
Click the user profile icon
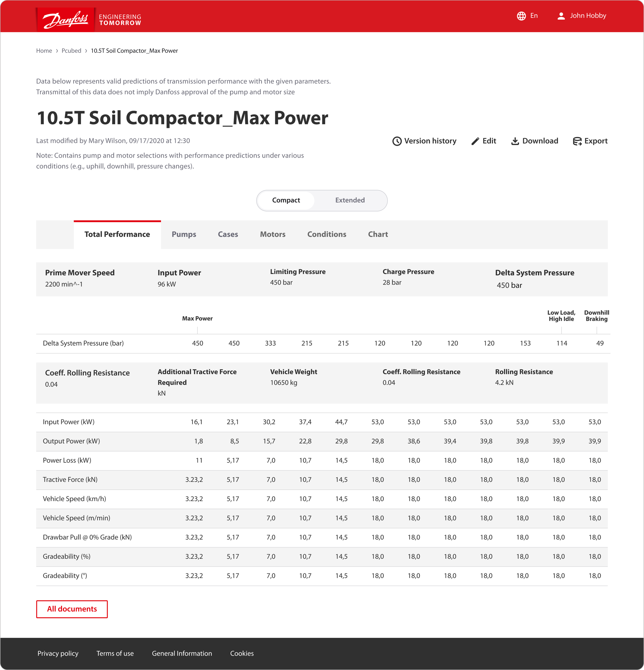tap(561, 16)
